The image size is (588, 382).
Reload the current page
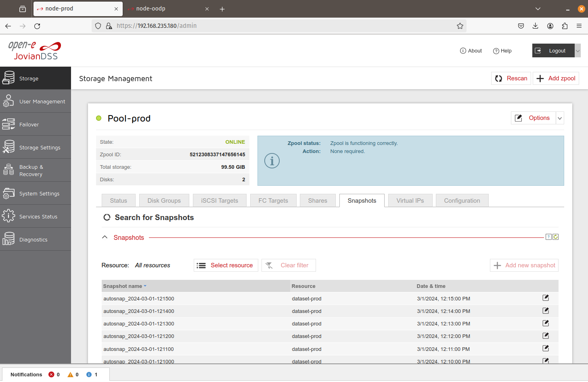pyautogui.click(x=37, y=26)
